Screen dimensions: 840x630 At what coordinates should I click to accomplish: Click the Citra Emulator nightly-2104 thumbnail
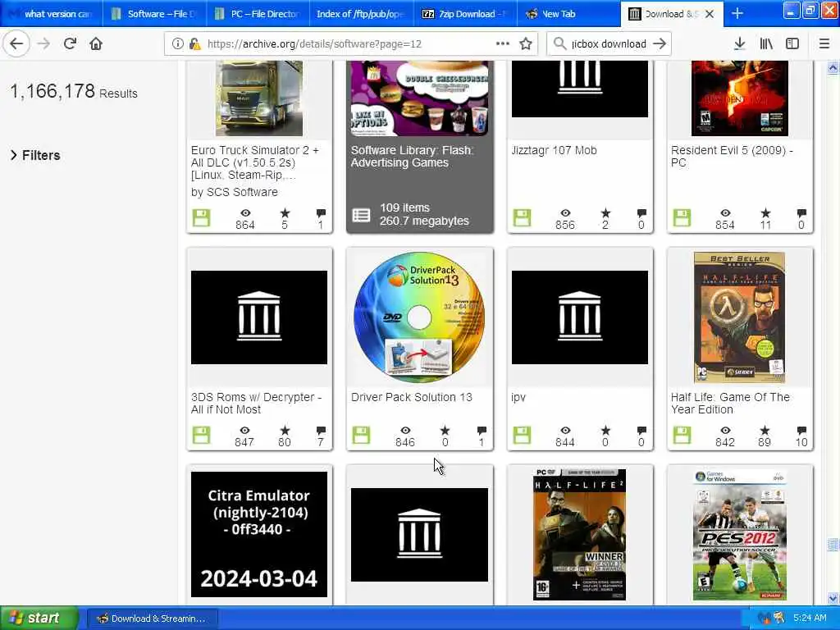[259, 534]
